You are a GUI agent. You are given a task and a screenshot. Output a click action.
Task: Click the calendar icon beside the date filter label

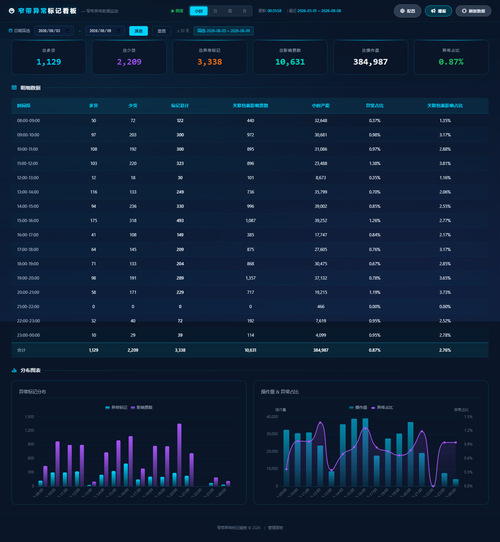(x=10, y=31)
